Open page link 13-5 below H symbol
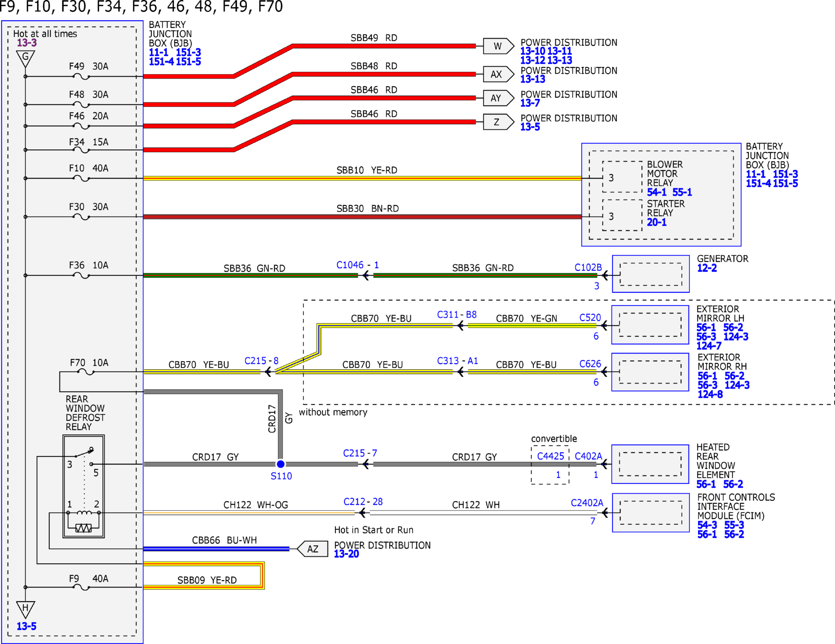The height and width of the screenshot is (644, 835). [26, 626]
